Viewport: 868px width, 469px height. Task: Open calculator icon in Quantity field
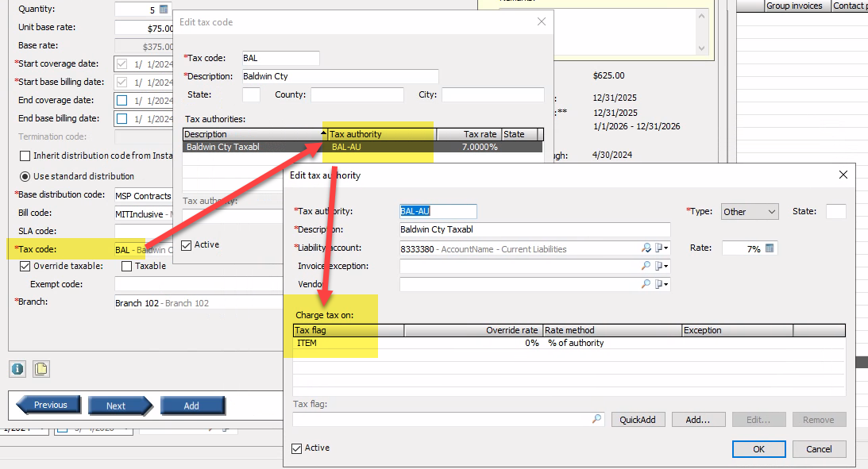(164, 10)
